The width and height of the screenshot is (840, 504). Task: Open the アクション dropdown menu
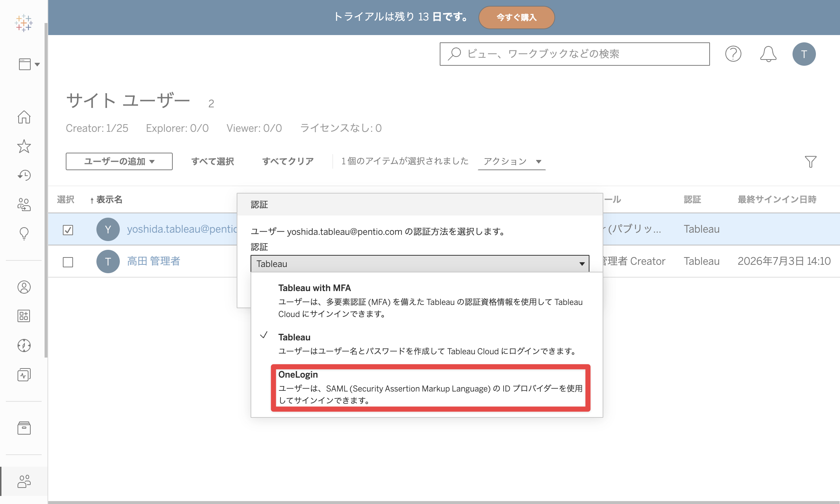click(512, 161)
